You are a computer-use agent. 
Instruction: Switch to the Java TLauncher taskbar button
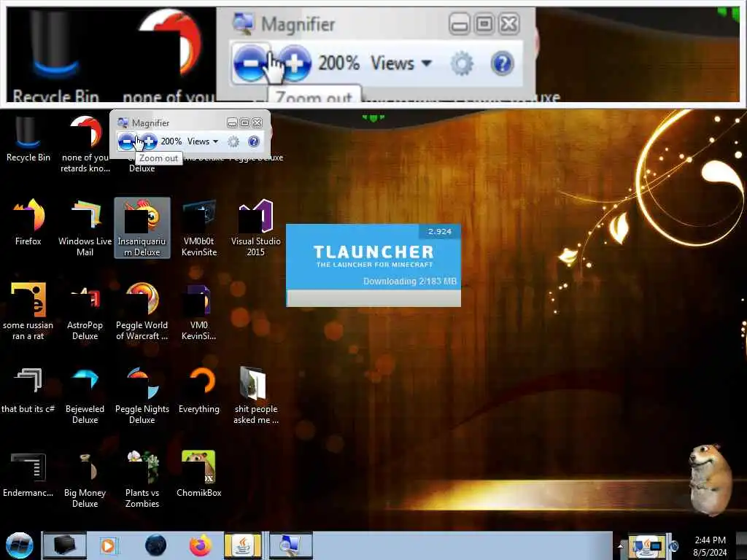click(243, 545)
